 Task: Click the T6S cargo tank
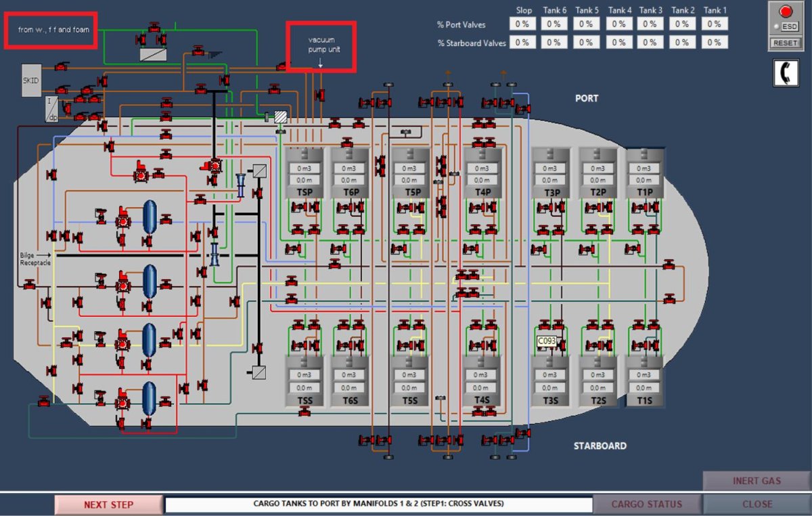pyautogui.click(x=350, y=381)
